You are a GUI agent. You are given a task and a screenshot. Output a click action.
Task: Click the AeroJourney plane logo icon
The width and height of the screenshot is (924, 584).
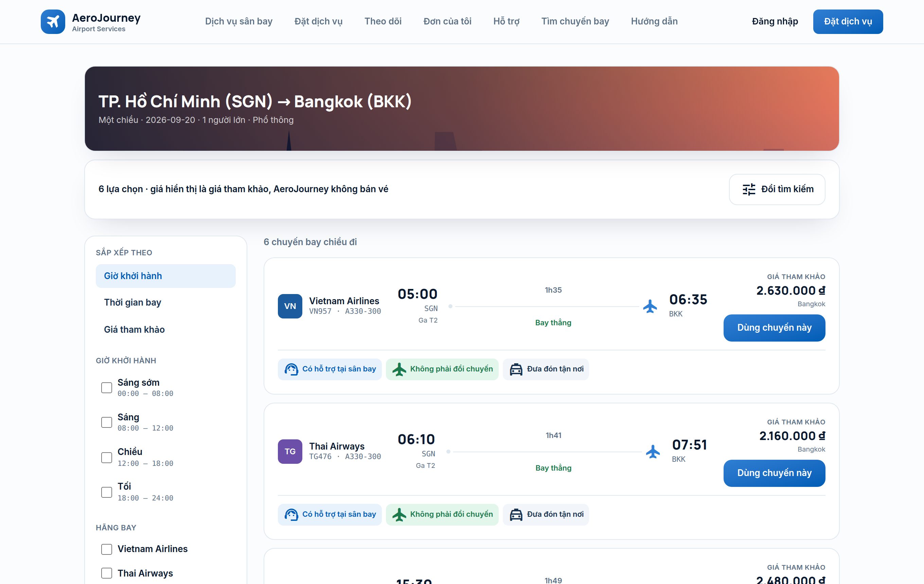point(53,21)
